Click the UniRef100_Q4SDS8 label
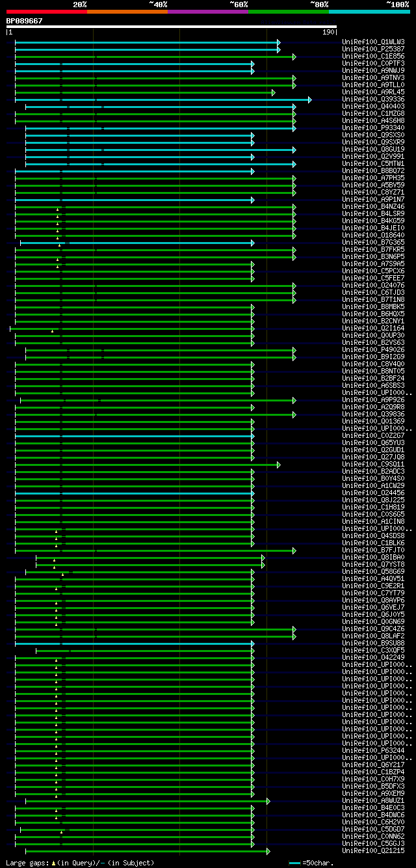416x868 pixels. click(373, 536)
